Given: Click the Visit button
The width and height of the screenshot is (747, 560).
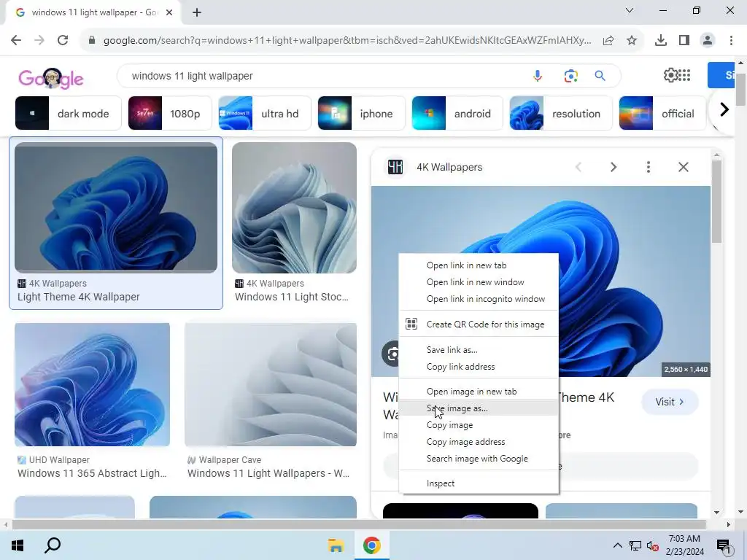Looking at the screenshot, I should tap(670, 402).
